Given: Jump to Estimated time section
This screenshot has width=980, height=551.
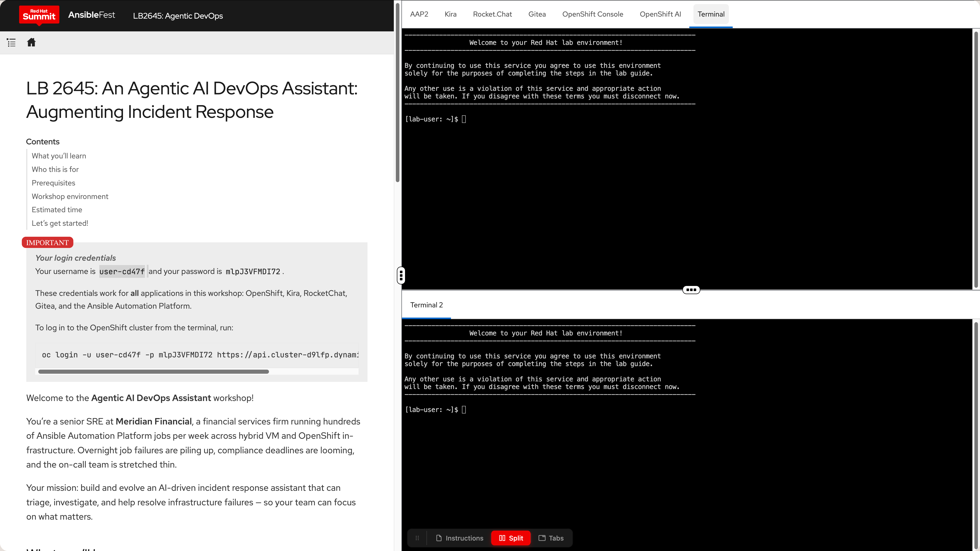Looking at the screenshot, I should pos(57,210).
